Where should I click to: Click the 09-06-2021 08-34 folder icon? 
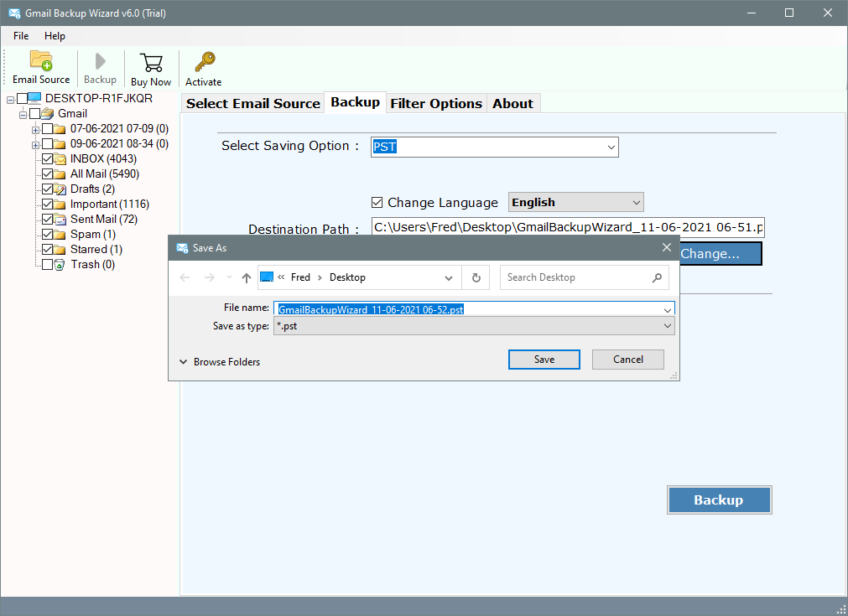[60, 144]
